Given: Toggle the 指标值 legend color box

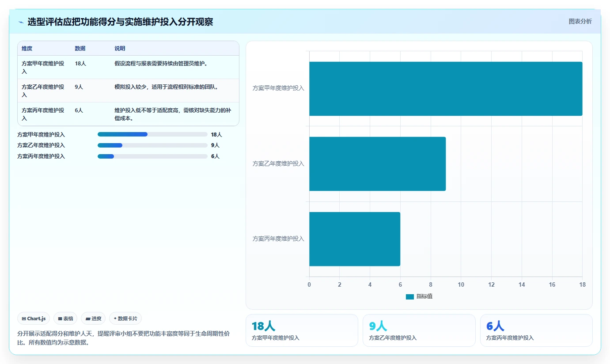Looking at the screenshot, I should click(x=410, y=296).
